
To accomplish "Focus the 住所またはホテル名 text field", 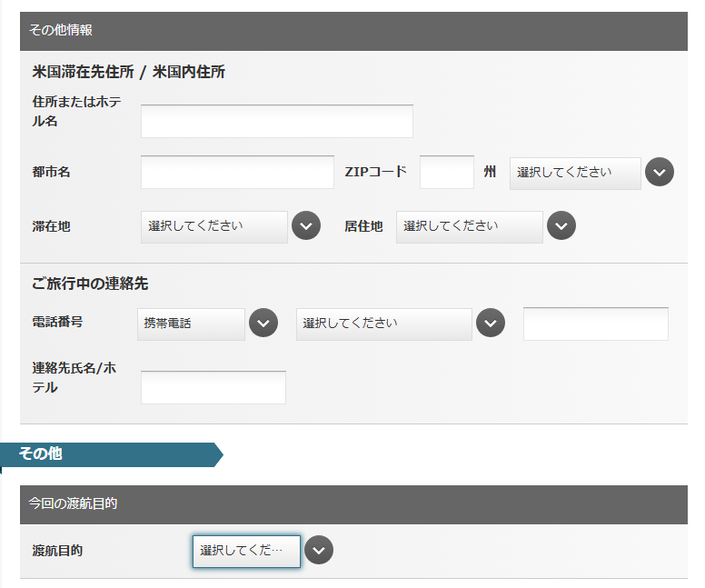I will [277, 122].
